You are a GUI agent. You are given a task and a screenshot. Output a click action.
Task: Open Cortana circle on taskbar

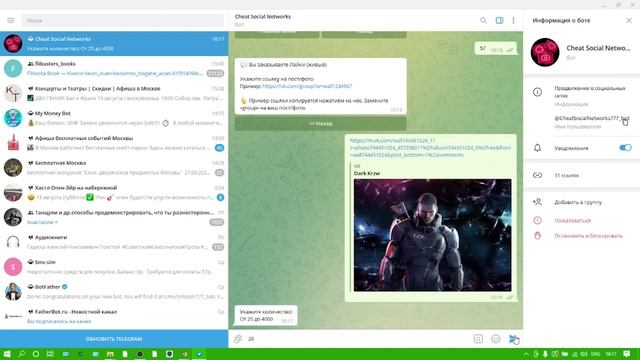36,354
